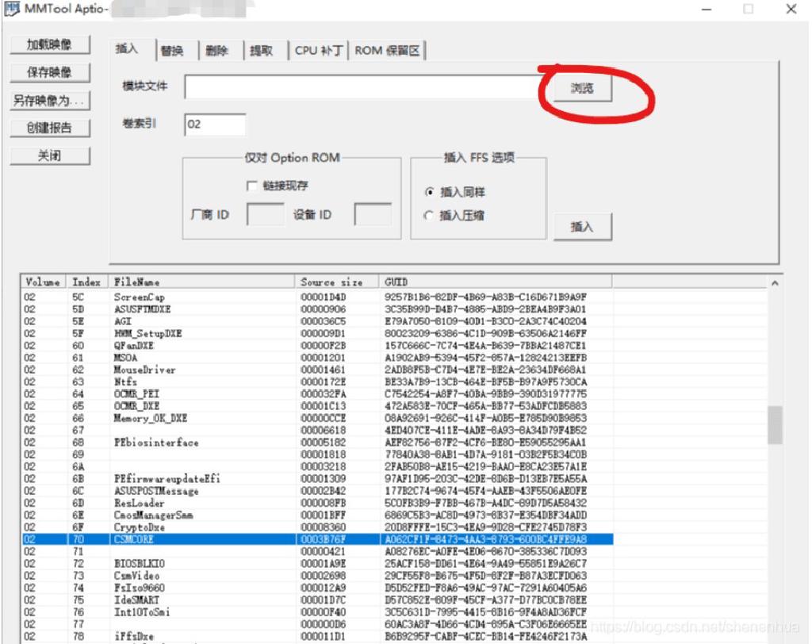
Task: Click the 加载映像 (Load Image) button
Action: 50,45
